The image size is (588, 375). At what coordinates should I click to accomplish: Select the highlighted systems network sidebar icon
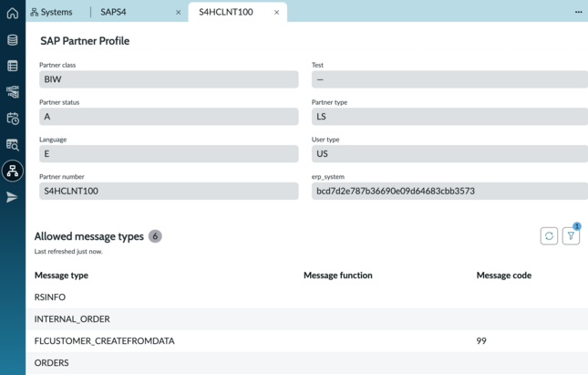[13, 171]
